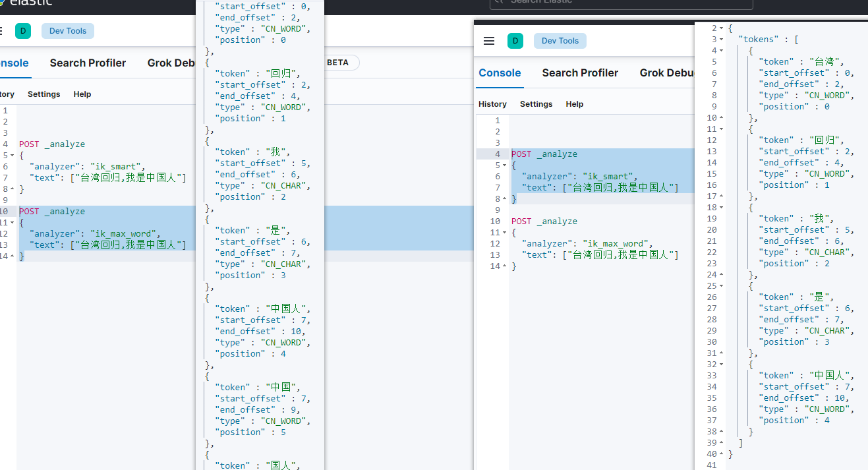Open the Search Profiler tab in the right window
Viewport: 868px width, 470px height.
coord(580,73)
